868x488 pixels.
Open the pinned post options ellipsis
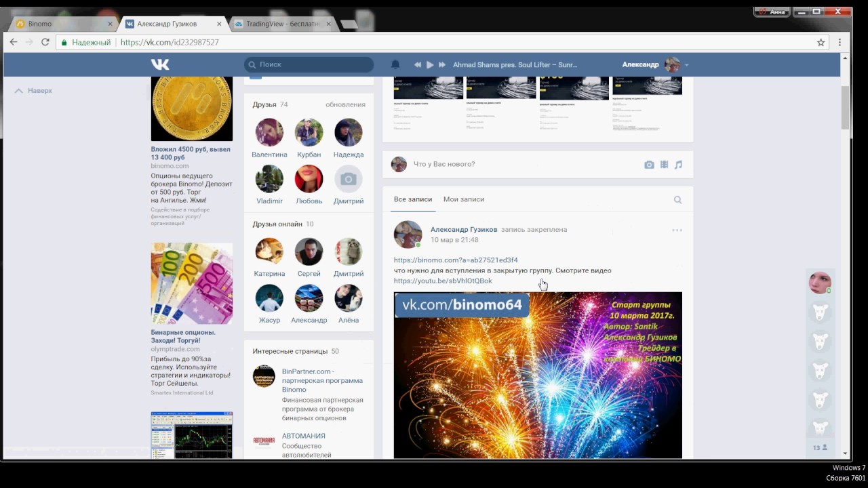coord(677,230)
